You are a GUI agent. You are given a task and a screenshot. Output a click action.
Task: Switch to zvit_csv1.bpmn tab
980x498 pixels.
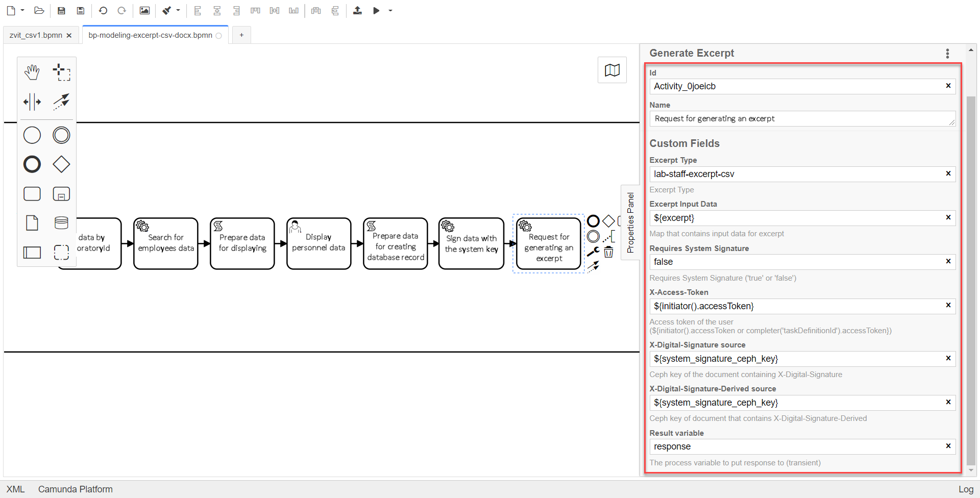click(x=36, y=35)
